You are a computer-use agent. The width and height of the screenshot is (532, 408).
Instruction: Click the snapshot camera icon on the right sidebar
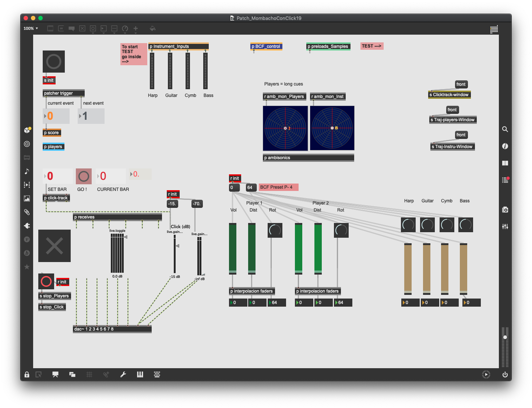[505, 209]
